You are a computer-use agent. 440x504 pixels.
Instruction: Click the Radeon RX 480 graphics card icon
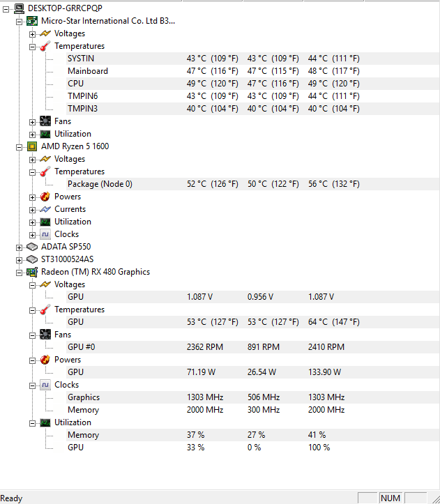[x=32, y=272]
